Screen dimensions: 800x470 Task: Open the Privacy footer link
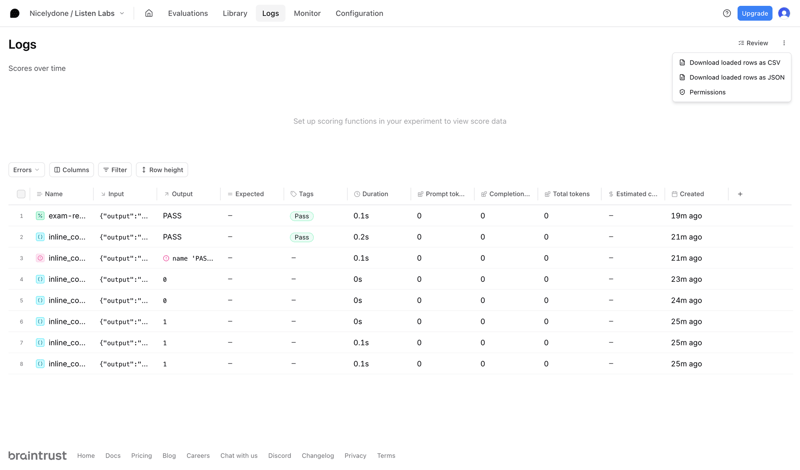coord(355,456)
